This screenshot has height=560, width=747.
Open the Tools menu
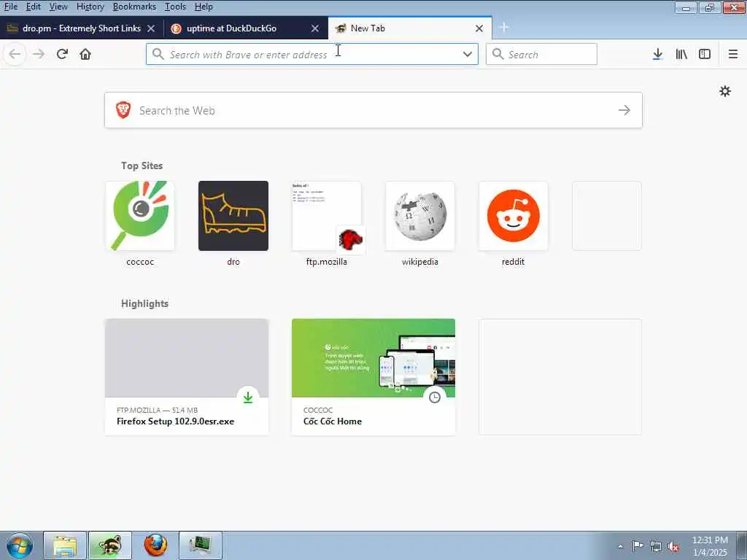[175, 7]
